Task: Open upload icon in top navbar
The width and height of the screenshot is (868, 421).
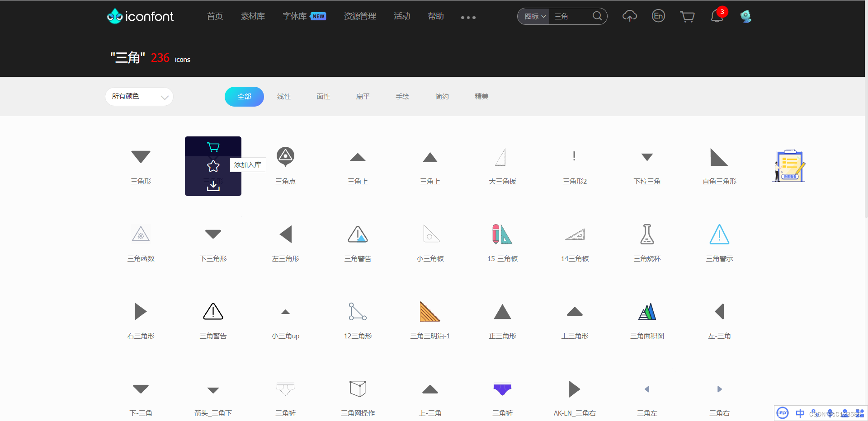Action: tap(629, 16)
